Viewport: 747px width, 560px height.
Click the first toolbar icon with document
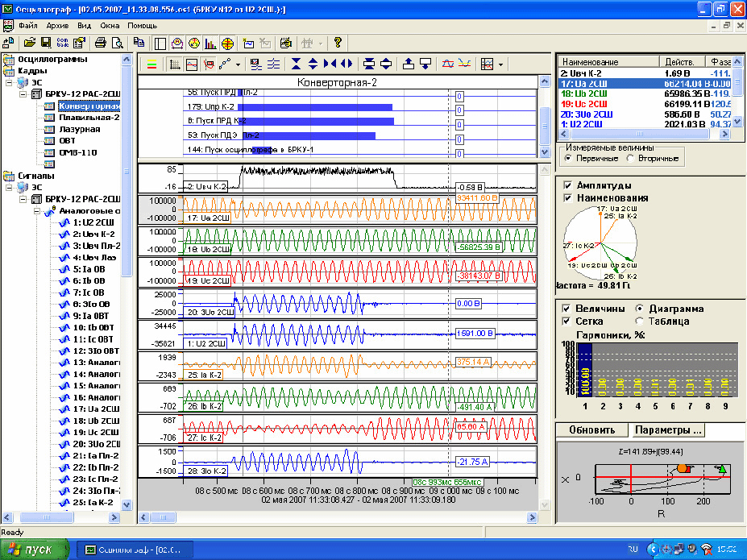9,43
